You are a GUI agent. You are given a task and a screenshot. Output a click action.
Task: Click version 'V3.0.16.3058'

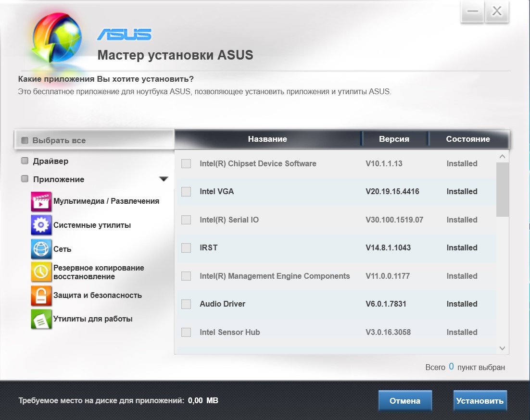(x=388, y=332)
